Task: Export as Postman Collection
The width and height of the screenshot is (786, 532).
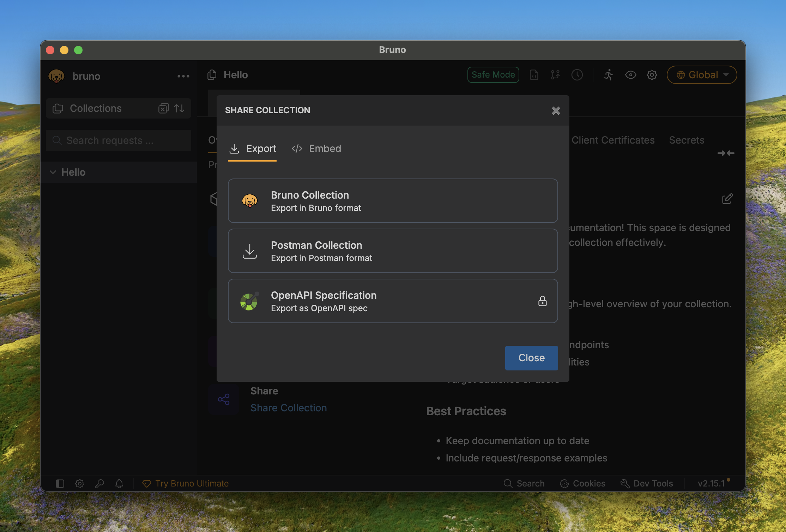Action: 393,251
